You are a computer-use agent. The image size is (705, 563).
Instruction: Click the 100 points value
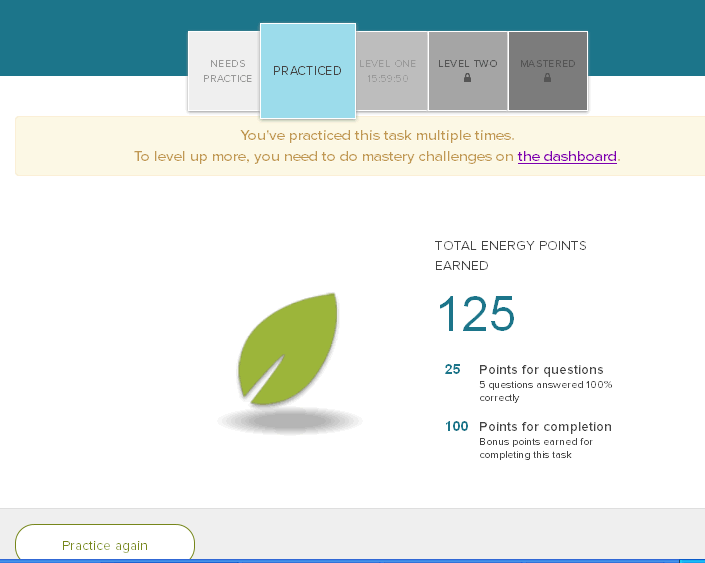coord(457,426)
